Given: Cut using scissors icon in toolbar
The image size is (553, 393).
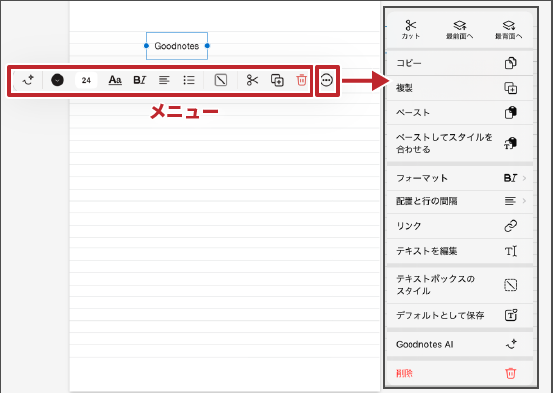Looking at the screenshot, I should (x=252, y=80).
